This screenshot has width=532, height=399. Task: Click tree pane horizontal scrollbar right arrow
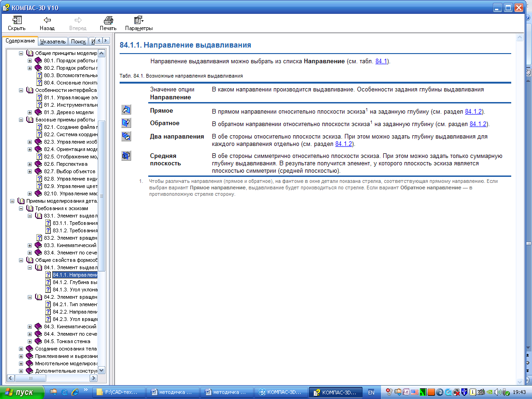94,378
